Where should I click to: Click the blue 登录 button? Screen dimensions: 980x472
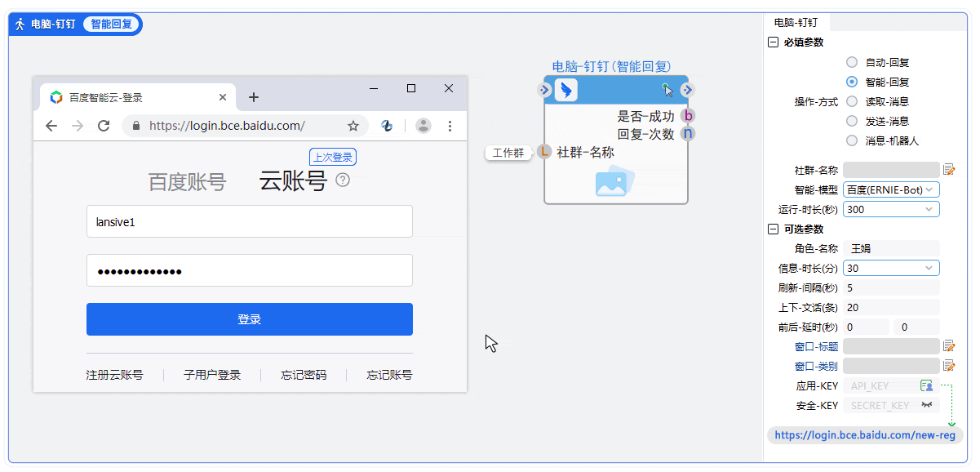point(249,319)
